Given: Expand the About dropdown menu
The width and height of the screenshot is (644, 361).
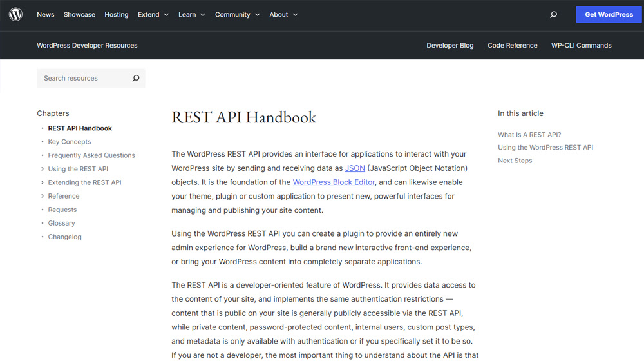Looking at the screenshot, I should tap(283, 14).
